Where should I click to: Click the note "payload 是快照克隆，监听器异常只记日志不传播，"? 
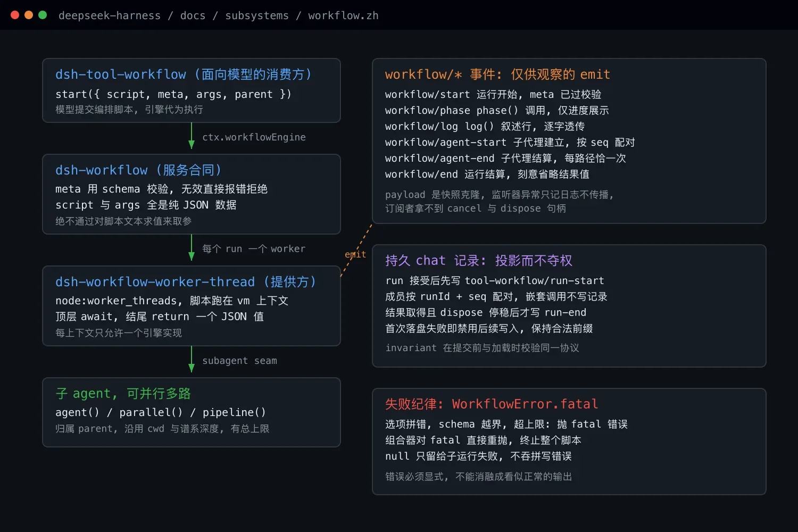[500, 195]
